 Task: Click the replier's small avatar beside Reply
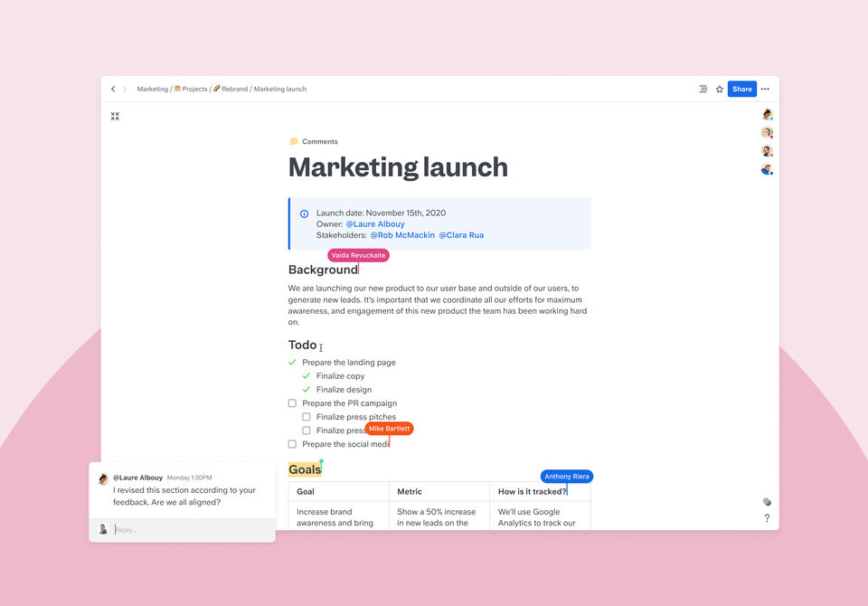[x=103, y=529]
